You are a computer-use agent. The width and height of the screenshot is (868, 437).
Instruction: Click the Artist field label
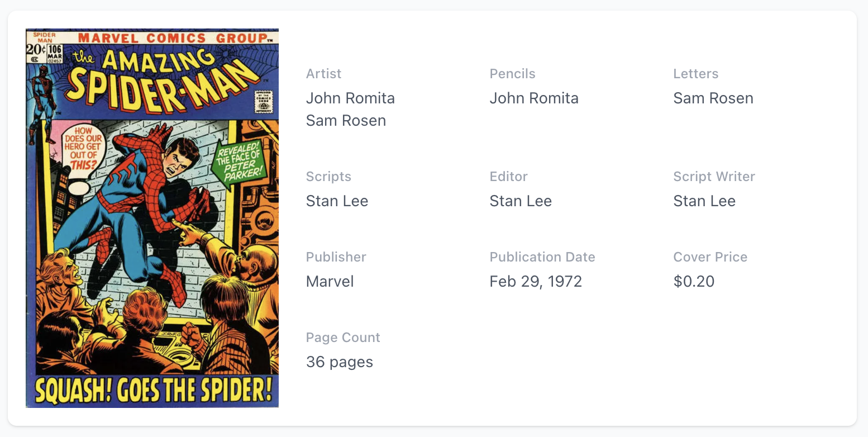pos(323,74)
